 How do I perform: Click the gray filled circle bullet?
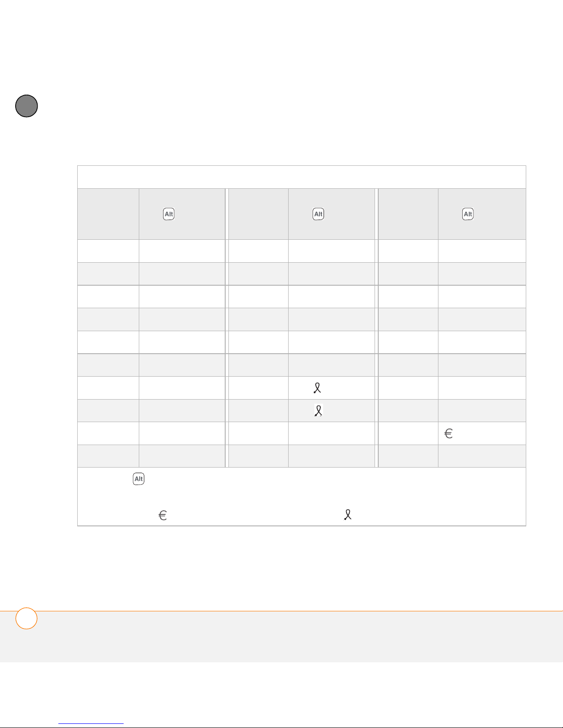26,106
